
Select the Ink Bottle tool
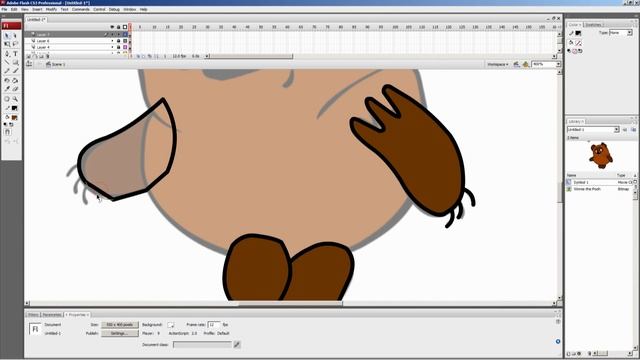(x=7, y=80)
